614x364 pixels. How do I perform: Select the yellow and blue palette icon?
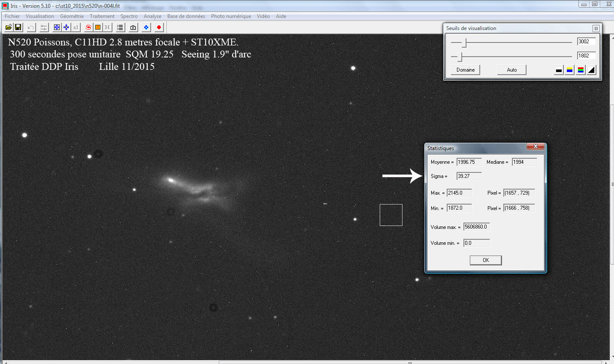coord(569,70)
